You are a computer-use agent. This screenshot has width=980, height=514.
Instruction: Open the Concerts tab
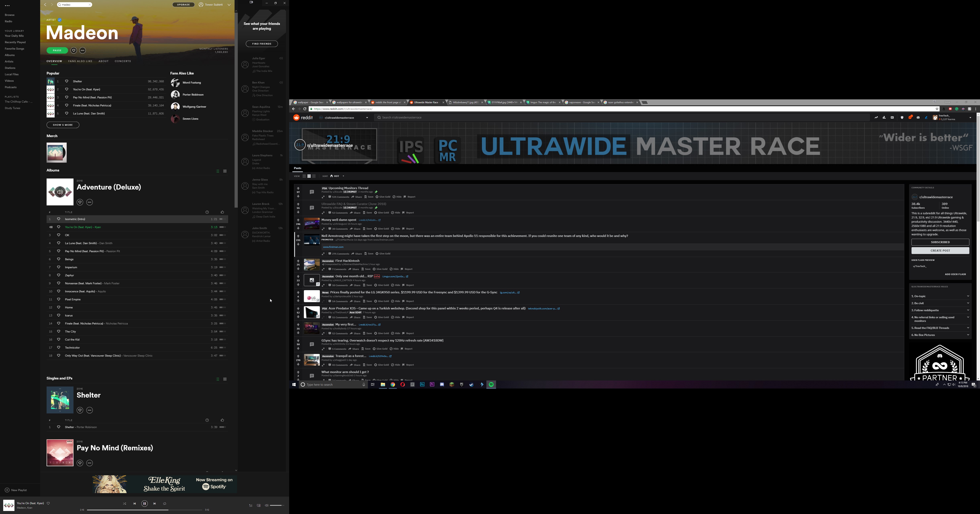coord(122,61)
